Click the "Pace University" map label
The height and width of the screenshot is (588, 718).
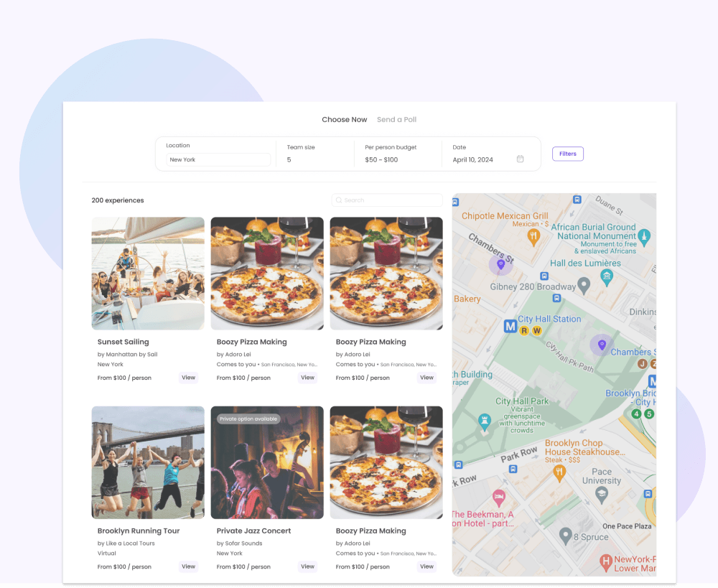coord(602,476)
